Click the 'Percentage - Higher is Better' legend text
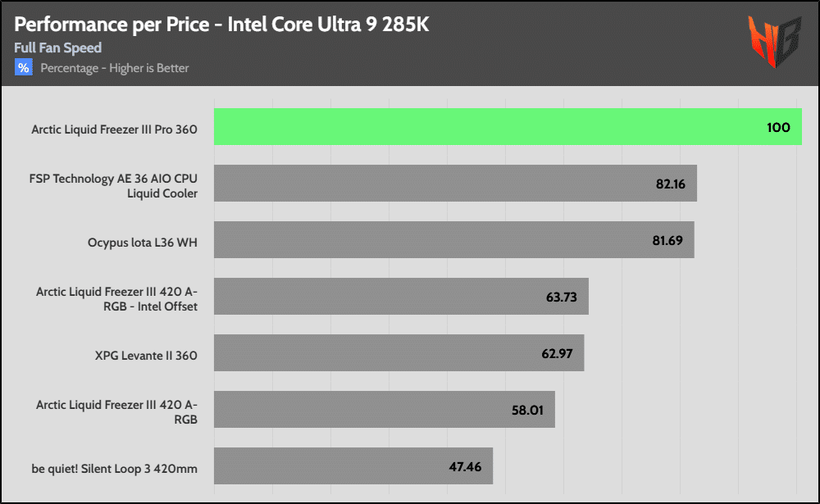Viewport: 820px width, 504px height. click(115, 68)
